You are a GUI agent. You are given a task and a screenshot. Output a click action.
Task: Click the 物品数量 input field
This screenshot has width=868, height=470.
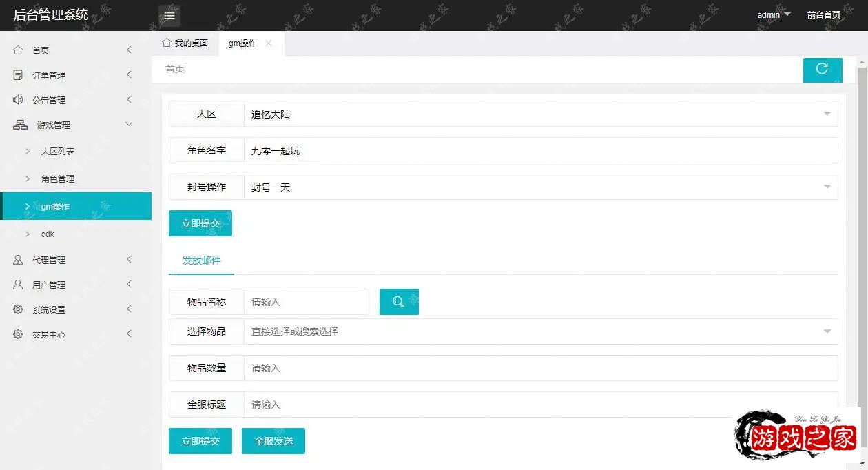point(540,368)
